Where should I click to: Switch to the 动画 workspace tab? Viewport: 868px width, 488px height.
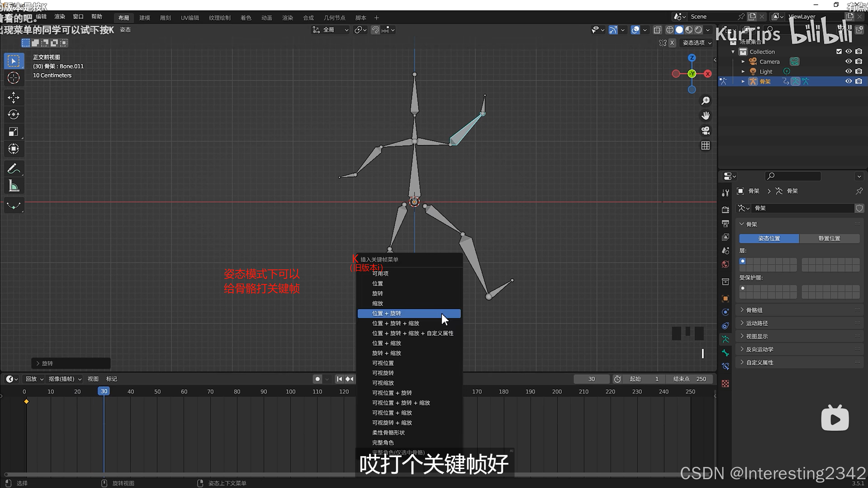267,18
